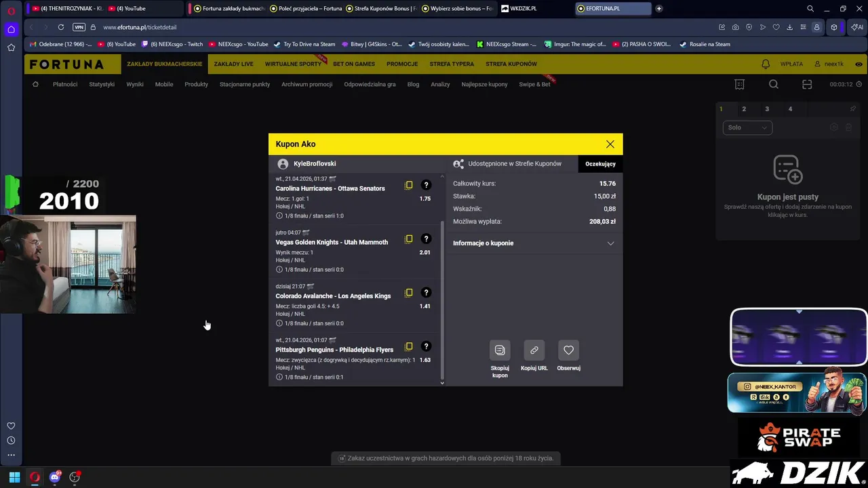The height and width of the screenshot is (488, 868).
Task: Switch to coupon tab 2
Action: click(744, 109)
